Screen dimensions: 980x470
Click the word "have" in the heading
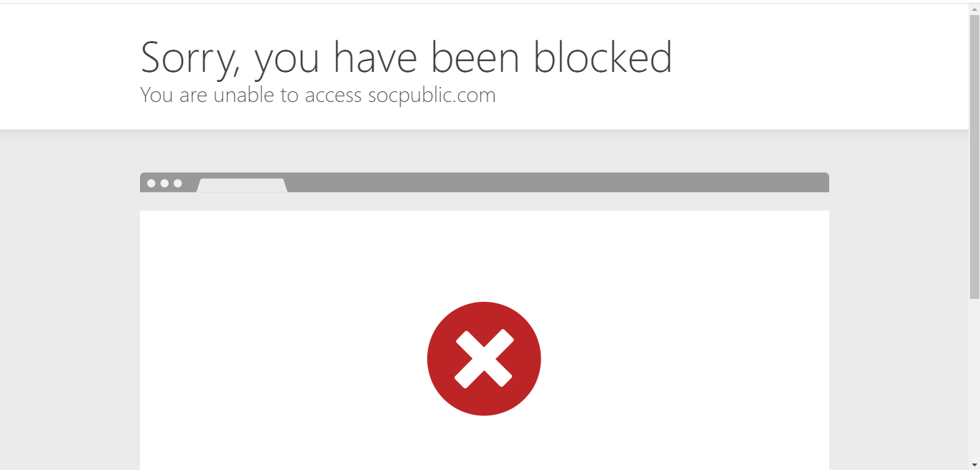point(376,57)
